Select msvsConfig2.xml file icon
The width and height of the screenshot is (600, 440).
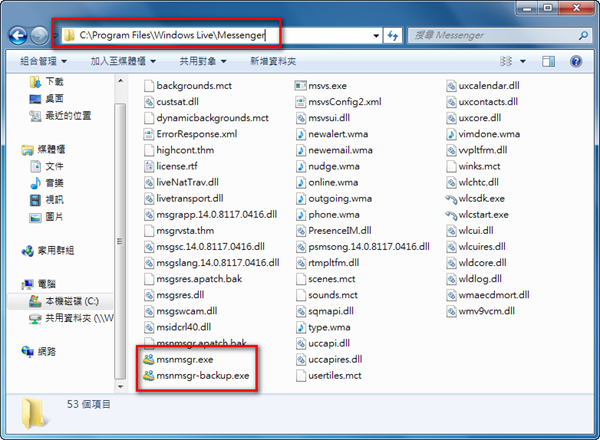tap(301, 102)
